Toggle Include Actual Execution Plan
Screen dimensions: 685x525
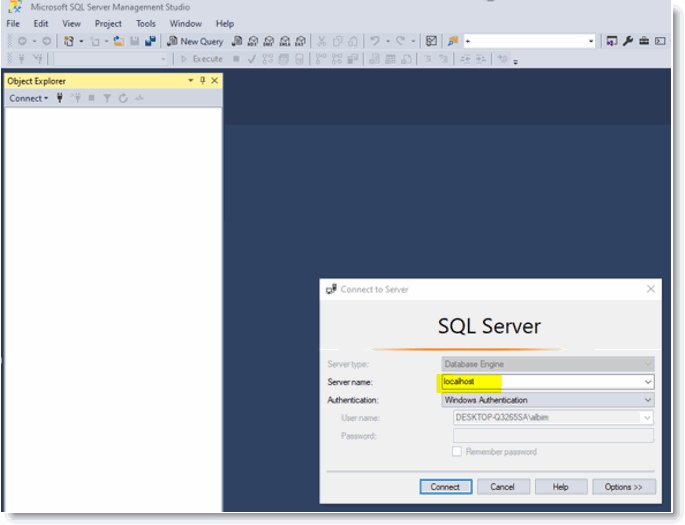[x=321, y=59]
